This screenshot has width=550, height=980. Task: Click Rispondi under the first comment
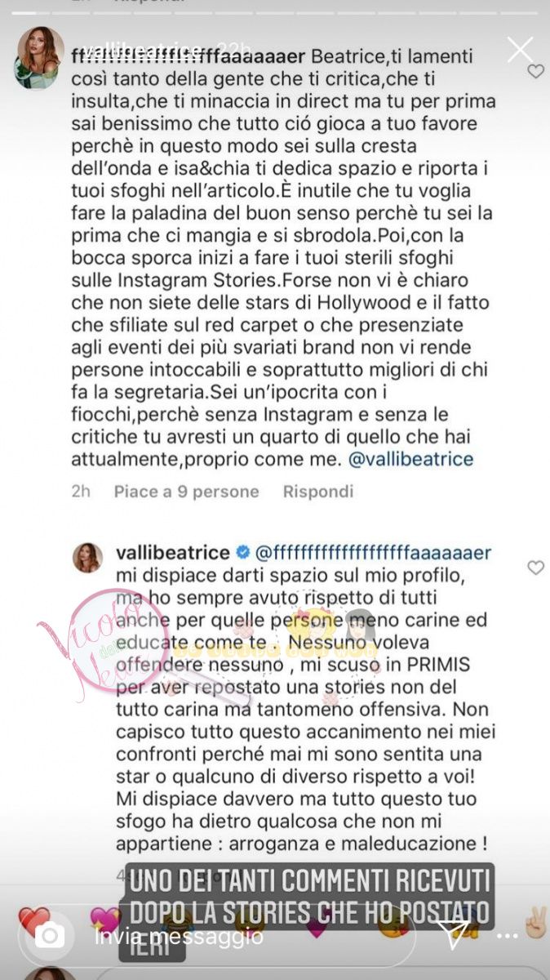click(x=307, y=492)
